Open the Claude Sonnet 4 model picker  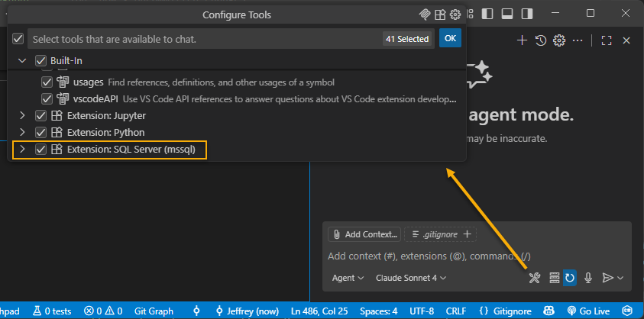pos(410,279)
